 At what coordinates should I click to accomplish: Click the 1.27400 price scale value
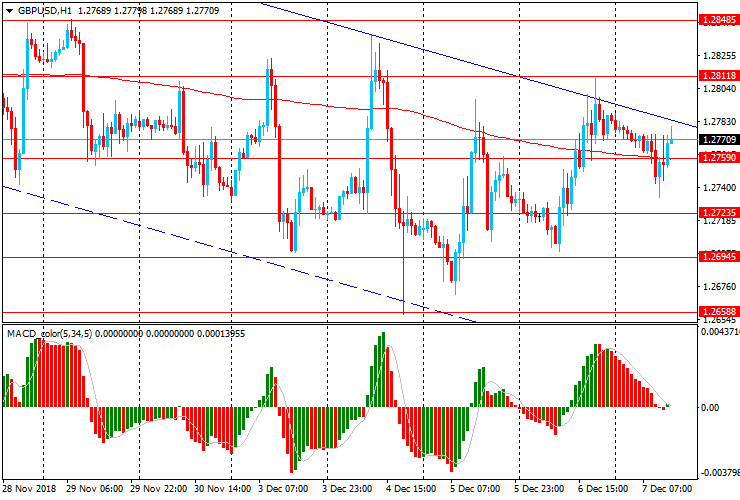[719, 188]
